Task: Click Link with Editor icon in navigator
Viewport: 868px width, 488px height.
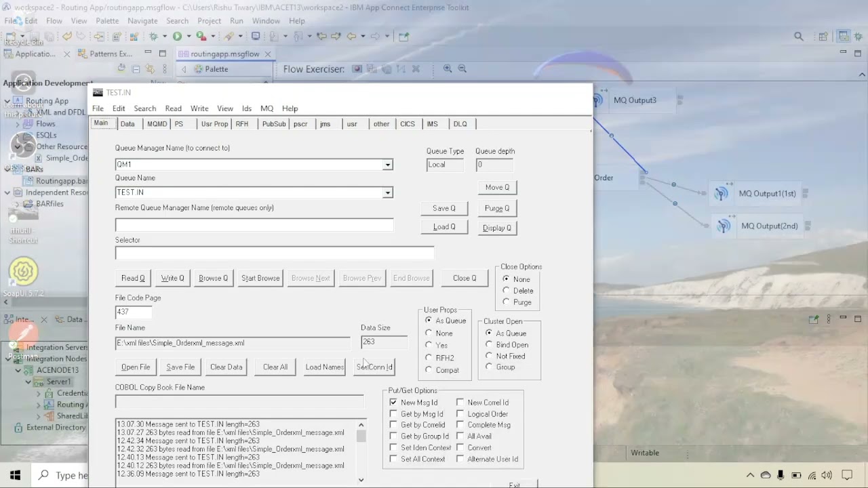Action: tap(150, 68)
